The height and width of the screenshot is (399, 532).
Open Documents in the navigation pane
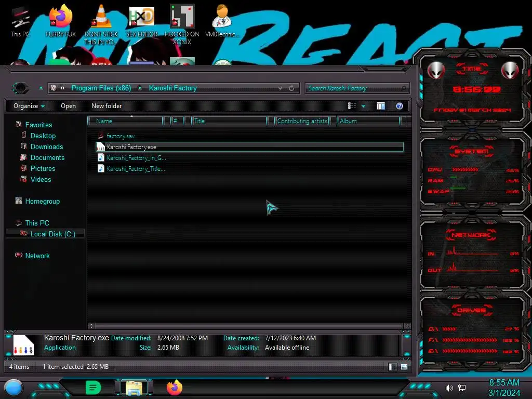pyautogui.click(x=47, y=157)
